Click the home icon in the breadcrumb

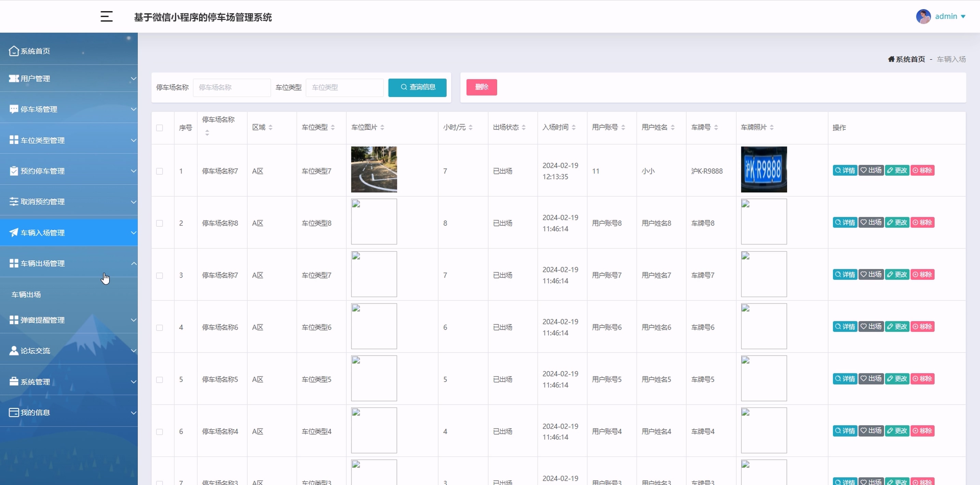tap(891, 59)
